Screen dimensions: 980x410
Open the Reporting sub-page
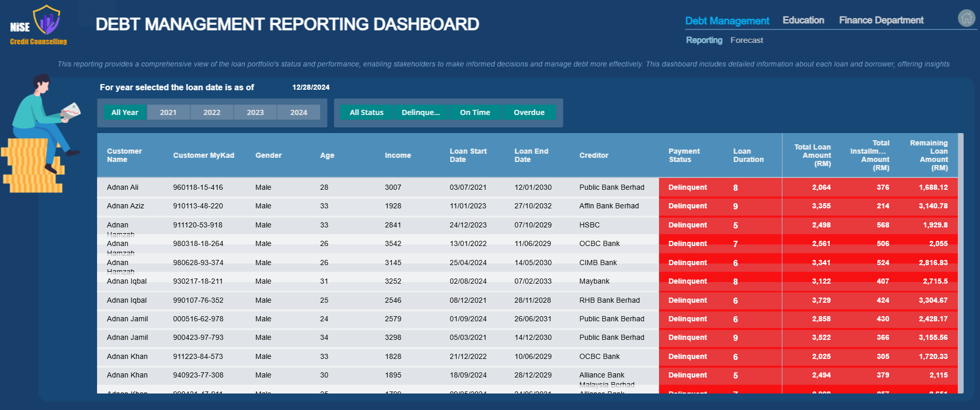(x=704, y=40)
